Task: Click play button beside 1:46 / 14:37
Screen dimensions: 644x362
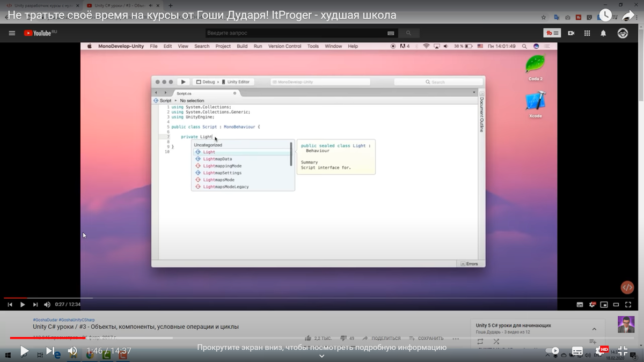Action: coord(25,351)
